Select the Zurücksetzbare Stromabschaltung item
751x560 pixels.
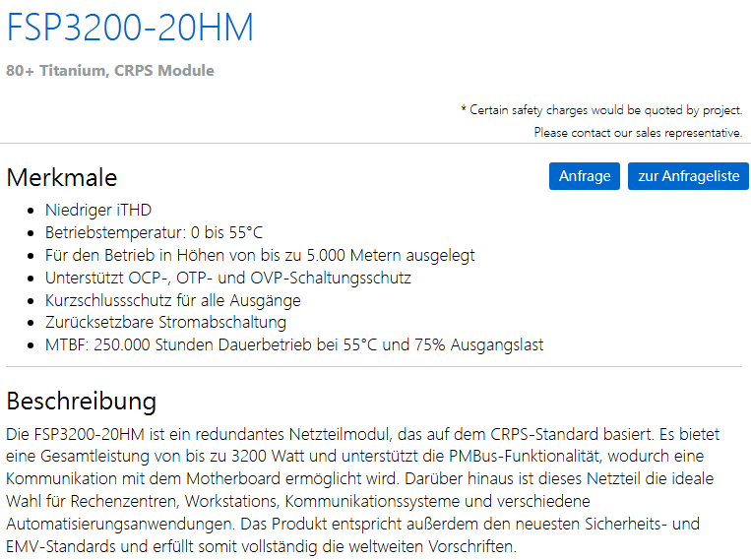[x=165, y=323]
